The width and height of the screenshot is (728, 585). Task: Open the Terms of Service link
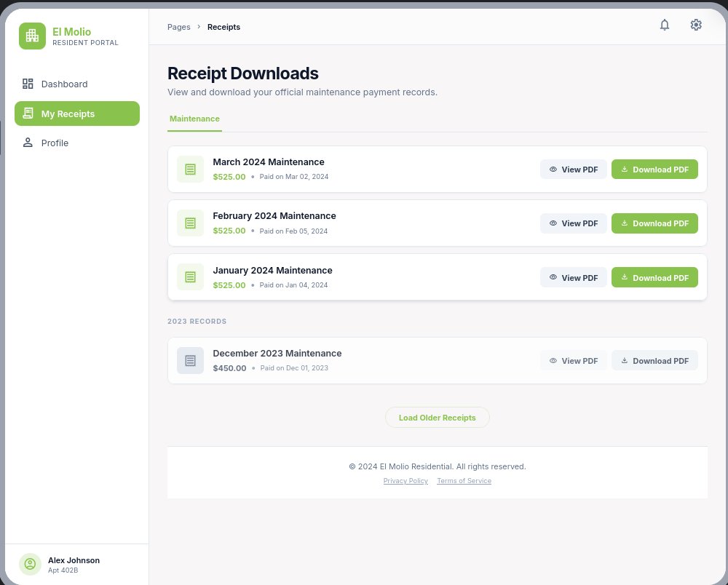pyautogui.click(x=464, y=481)
